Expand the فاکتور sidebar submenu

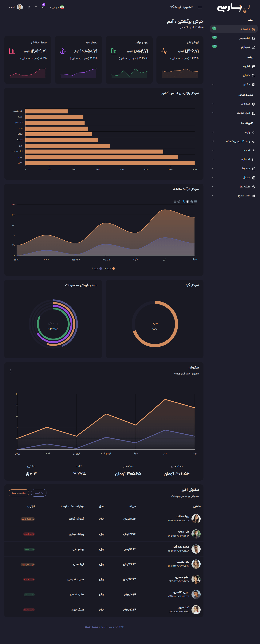pos(234,84)
